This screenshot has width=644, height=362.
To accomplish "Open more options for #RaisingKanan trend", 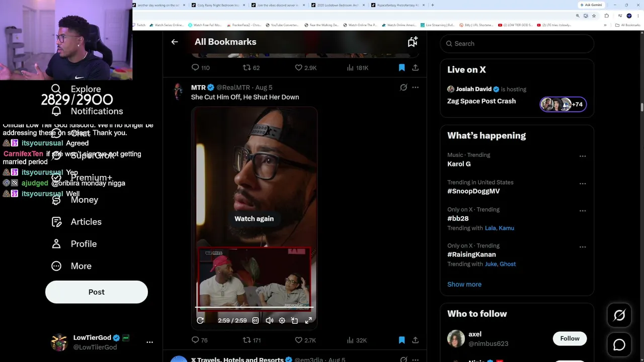I will (x=583, y=247).
